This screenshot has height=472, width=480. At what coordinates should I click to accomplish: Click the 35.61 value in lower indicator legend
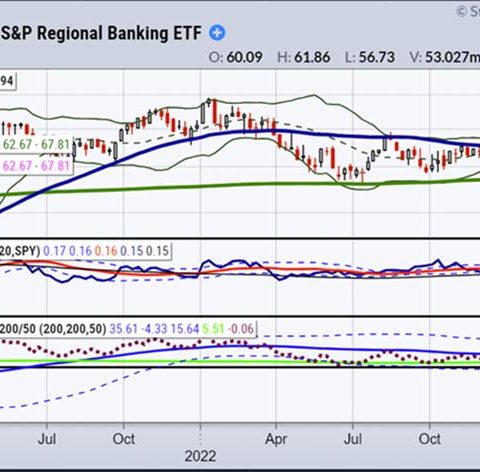click(124, 329)
